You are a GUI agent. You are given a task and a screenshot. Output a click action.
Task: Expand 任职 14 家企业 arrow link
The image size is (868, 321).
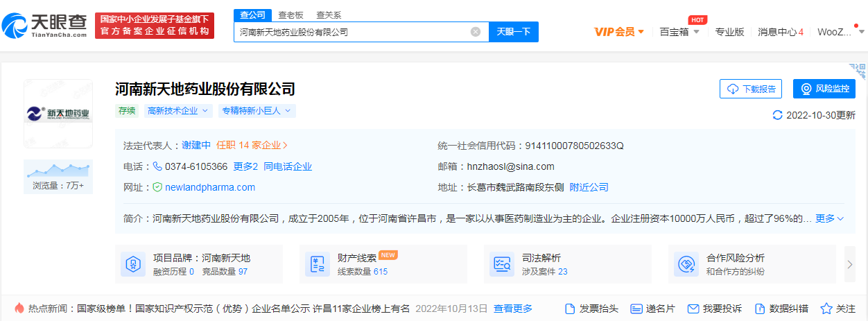[252, 146]
